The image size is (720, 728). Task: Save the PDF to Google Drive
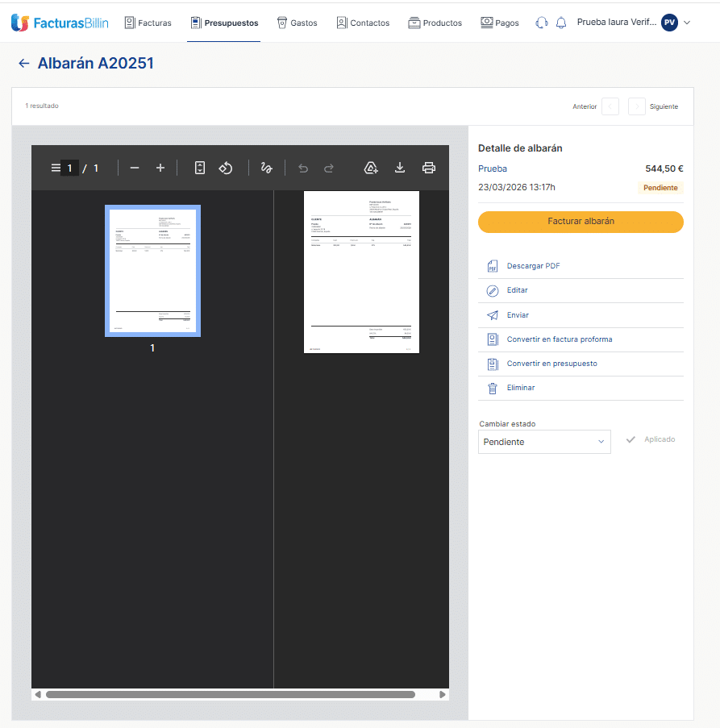point(371,168)
